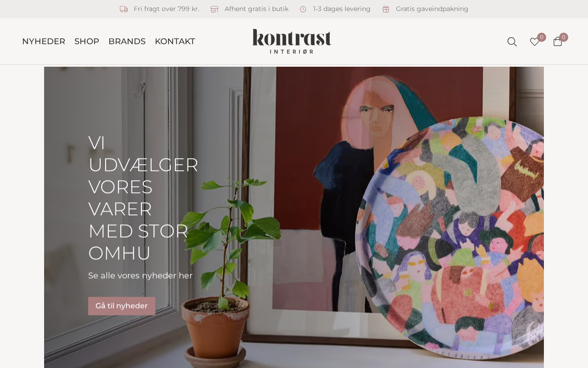
Task: Click 'Fri fragt over 799 kr.' text
Action: [166, 9]
